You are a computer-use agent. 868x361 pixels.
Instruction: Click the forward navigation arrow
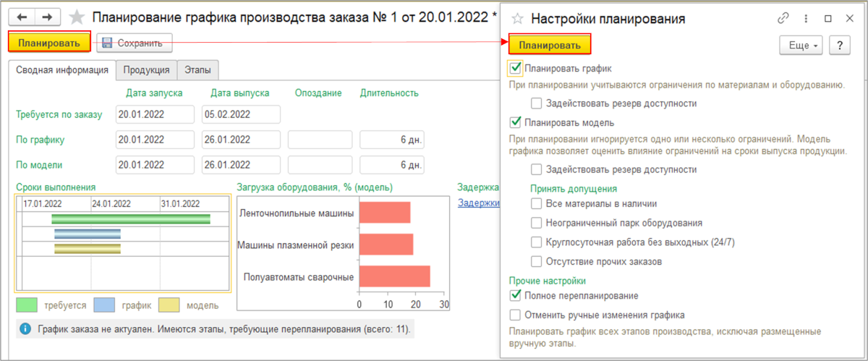[47, 16]
